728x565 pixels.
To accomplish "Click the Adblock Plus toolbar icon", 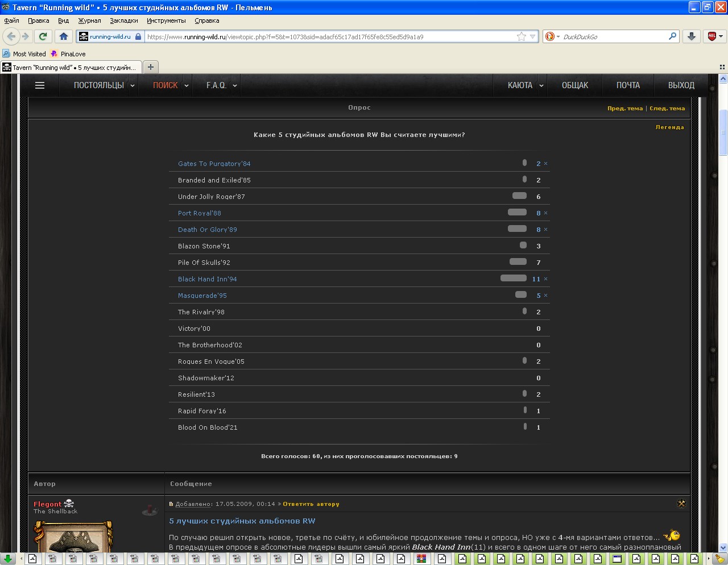I will click(712, 36).
